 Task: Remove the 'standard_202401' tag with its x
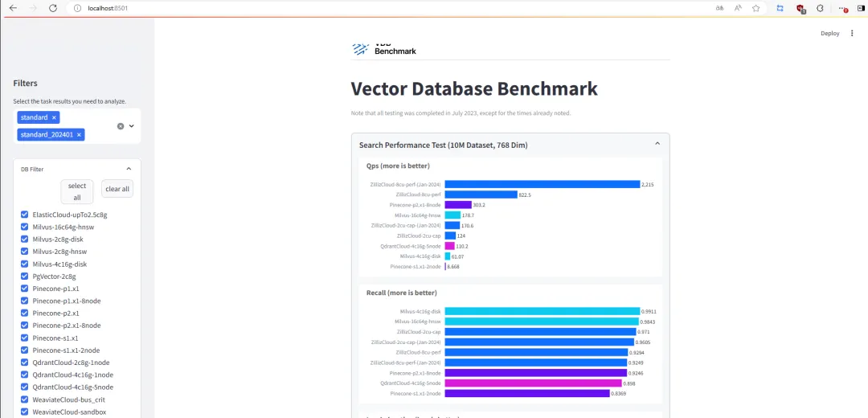tap(79, 134)
